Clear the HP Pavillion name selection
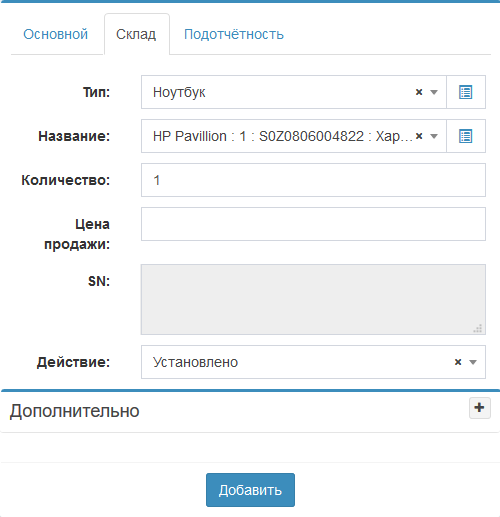Screen dimensions: 500x517 (x=419, y=136)
